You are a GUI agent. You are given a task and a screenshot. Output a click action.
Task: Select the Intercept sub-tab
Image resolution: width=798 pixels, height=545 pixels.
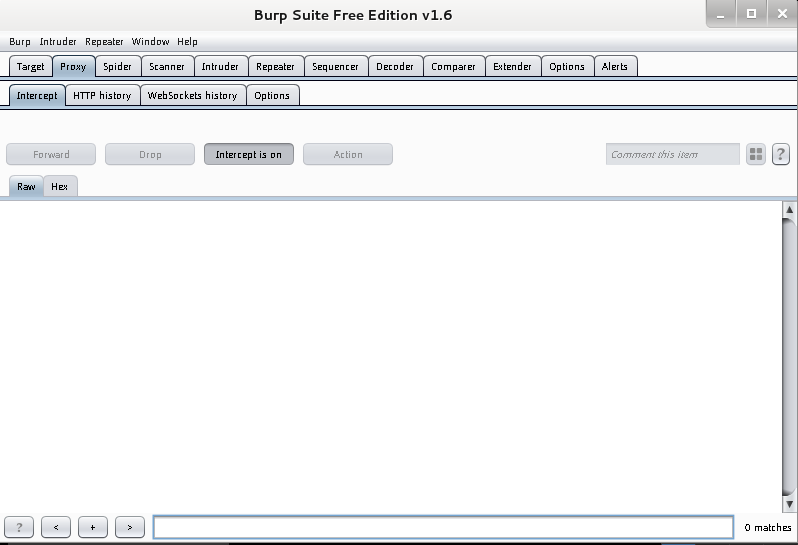37,96
